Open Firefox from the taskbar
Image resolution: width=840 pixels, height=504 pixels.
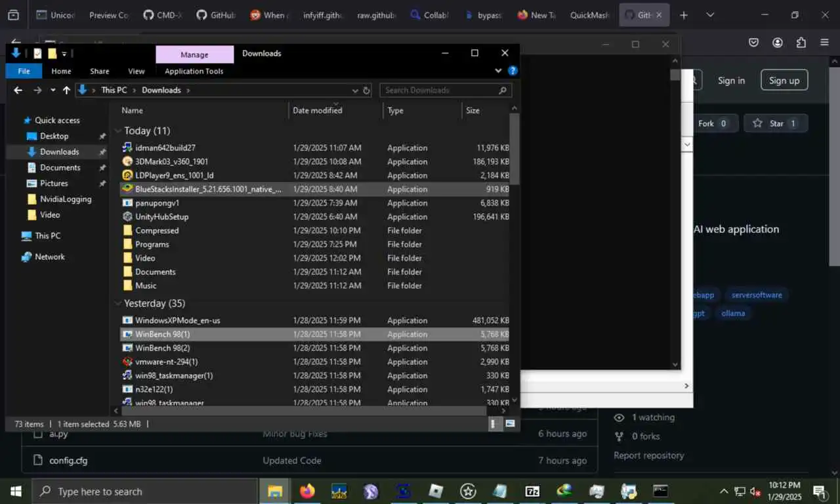[306, 491]
